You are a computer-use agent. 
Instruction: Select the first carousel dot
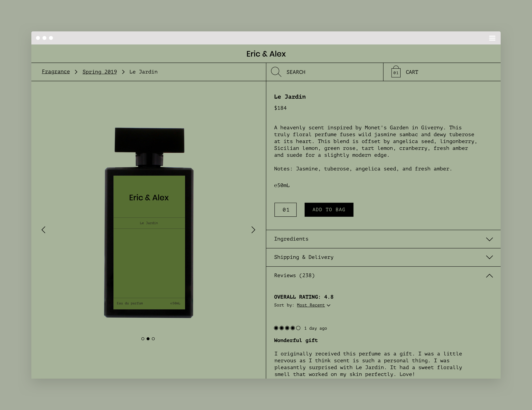(143, 339)
